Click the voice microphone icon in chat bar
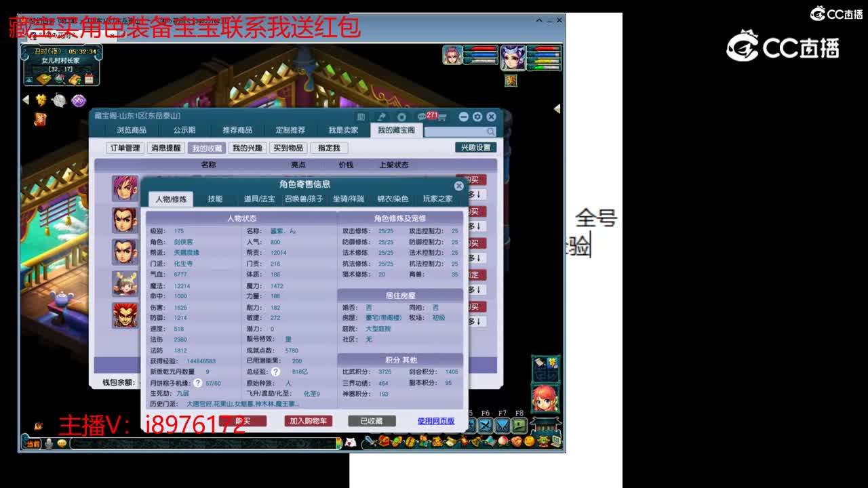This screenshot has height=488, width=868. [50, 443]
